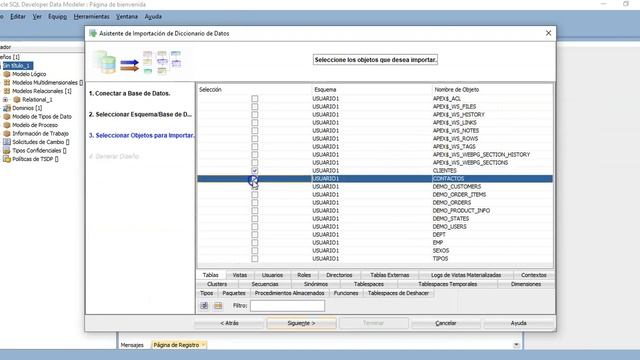Image resolution: width=640 pixels, height=360 pixels.
Task: Click the wizard Ayuda button
Action: [518, 323]
